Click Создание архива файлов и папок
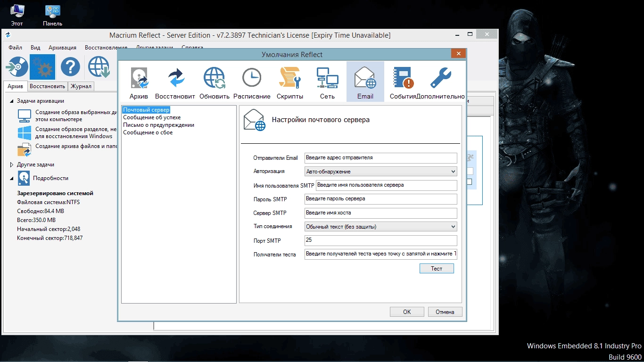The height and width of the screenshot is (362, 644). [x=76, y=146]
